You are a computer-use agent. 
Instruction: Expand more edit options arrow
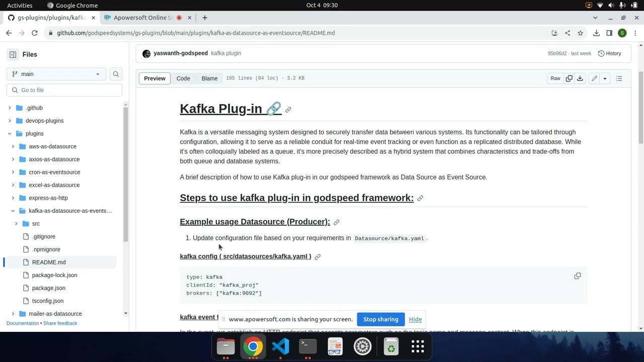coord(605,78)
